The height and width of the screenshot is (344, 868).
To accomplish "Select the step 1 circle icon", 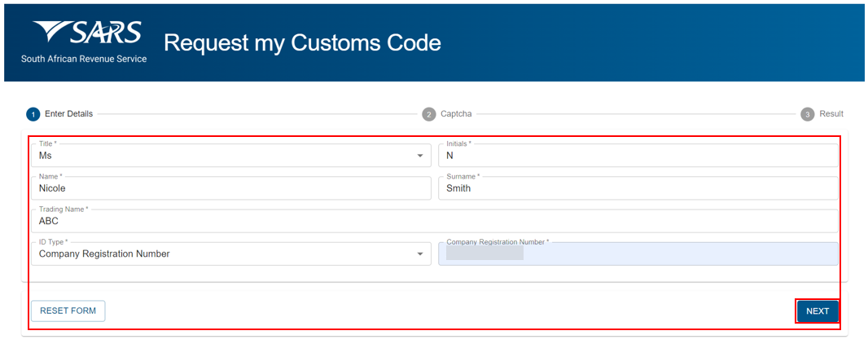I will pyautogui.click(x=33, y=114).
